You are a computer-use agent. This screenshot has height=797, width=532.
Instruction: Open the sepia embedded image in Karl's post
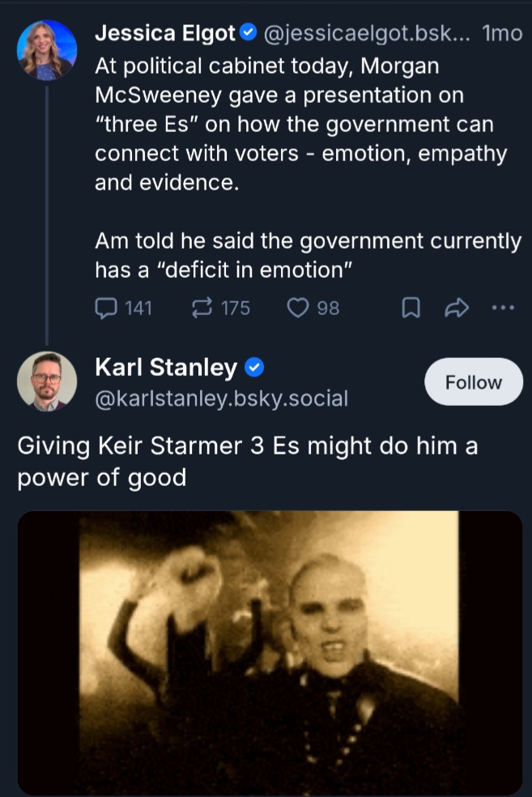pos(270,652)
